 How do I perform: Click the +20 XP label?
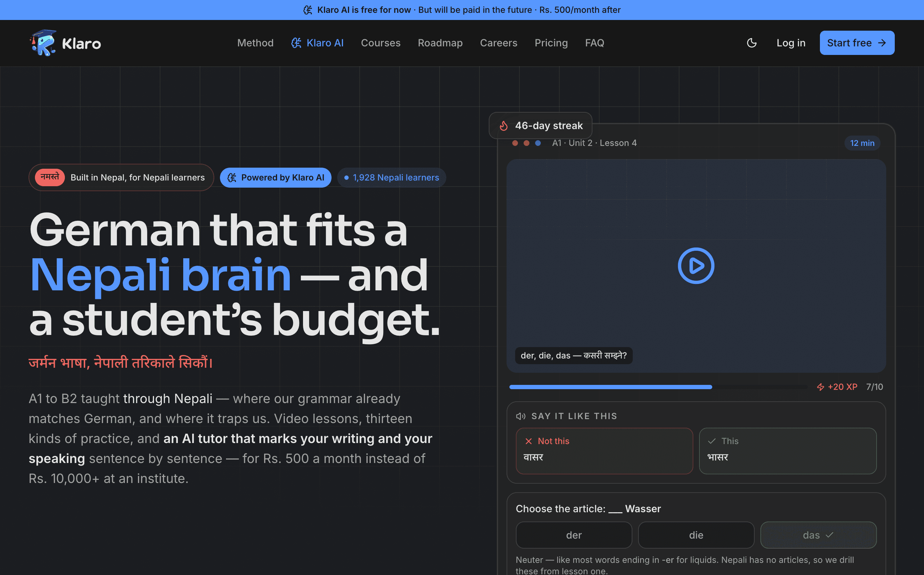(x=843, y=387)
